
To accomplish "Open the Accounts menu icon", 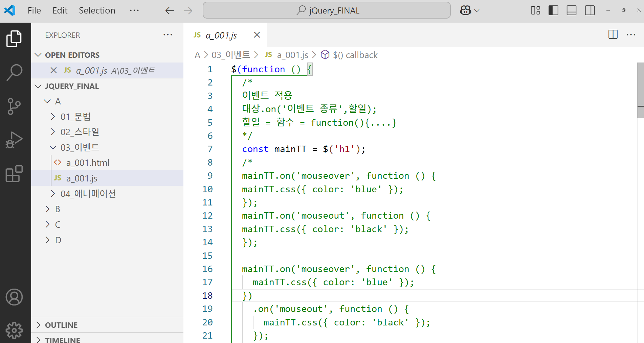I will click(14, 297).
